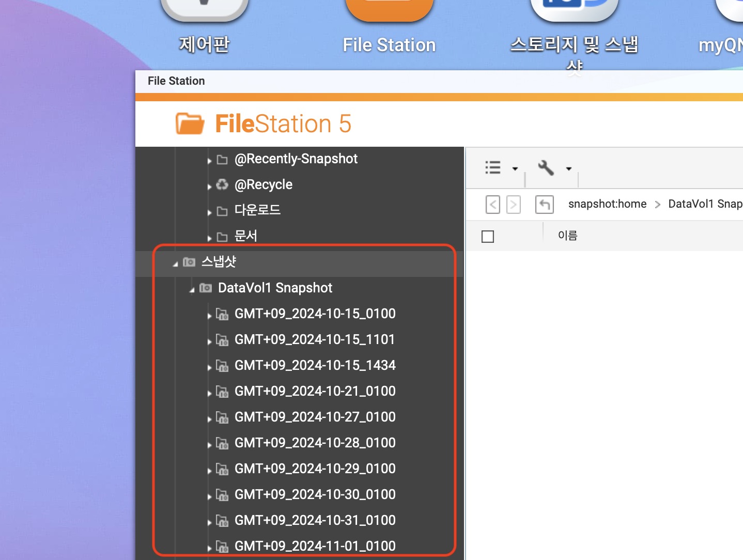Click icon of snapshot GMT+09_2024-10-30_0100
Viewport: 743px width, 560px height.
tap(222, 495)
